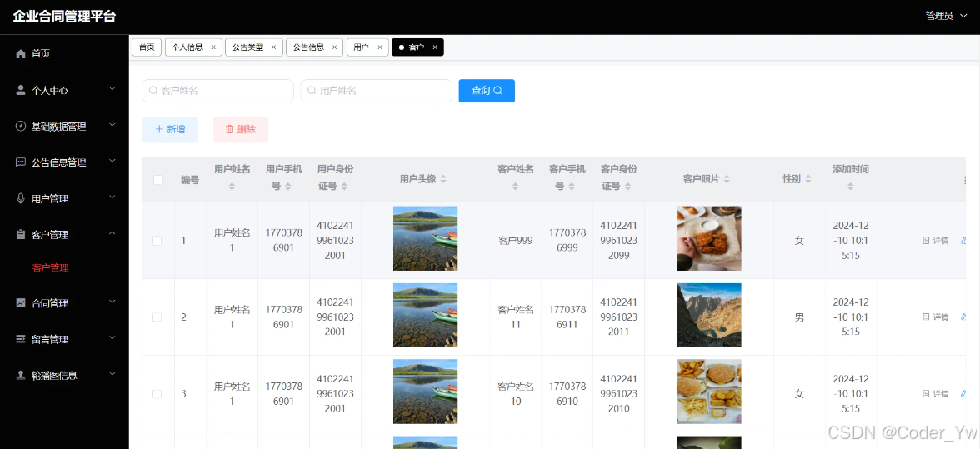Open the mountain canyon photo in row 2
Viewport: 980px width, 449px height.
point(708,316)
